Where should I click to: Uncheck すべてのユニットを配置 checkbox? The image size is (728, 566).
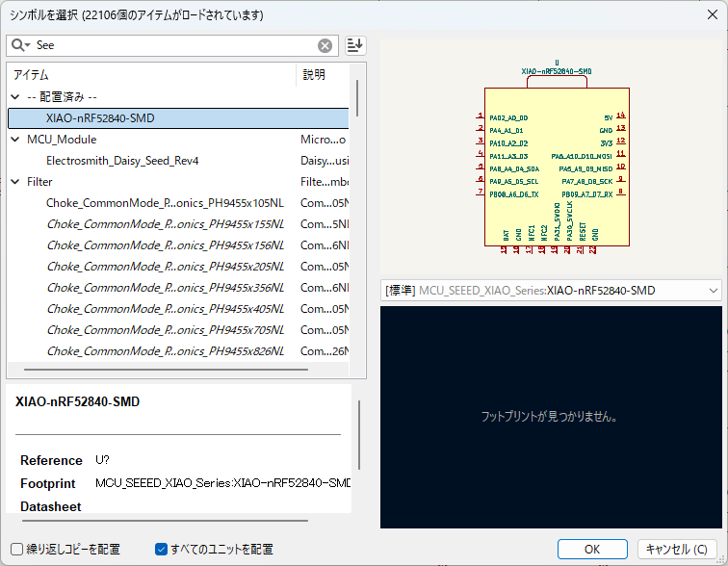coord(161,550)
